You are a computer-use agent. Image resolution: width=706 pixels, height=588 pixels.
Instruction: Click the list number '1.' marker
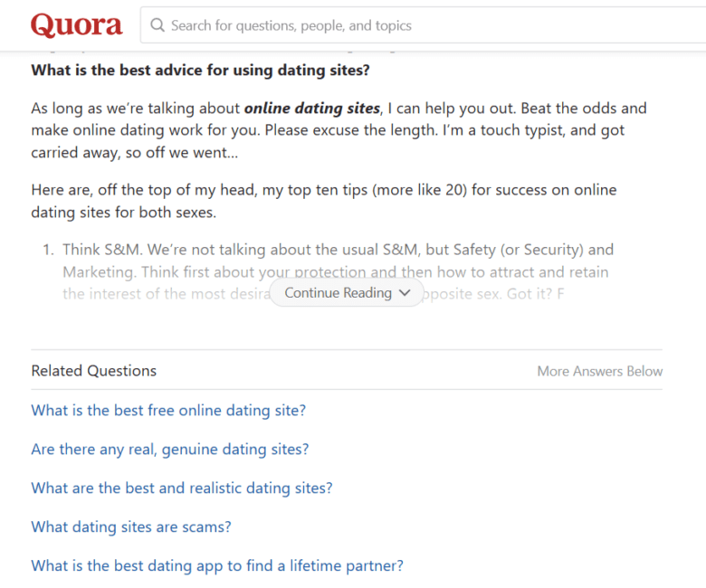(x=49, y=250)
